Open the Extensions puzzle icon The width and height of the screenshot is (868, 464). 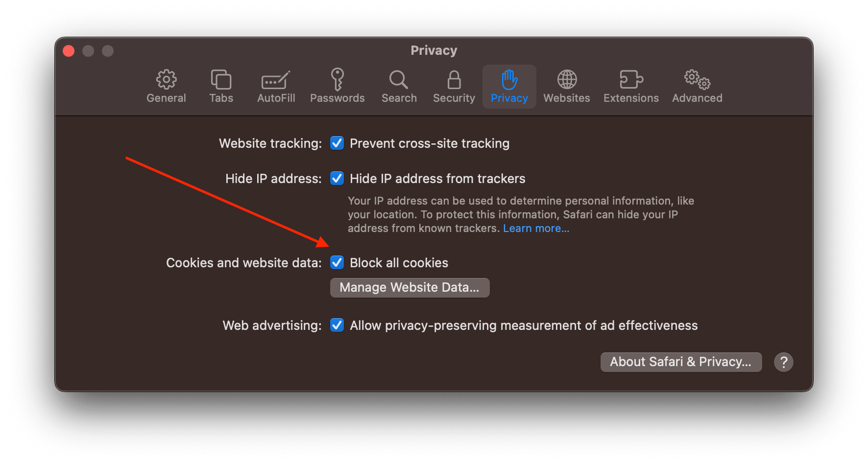pos(631,79)
